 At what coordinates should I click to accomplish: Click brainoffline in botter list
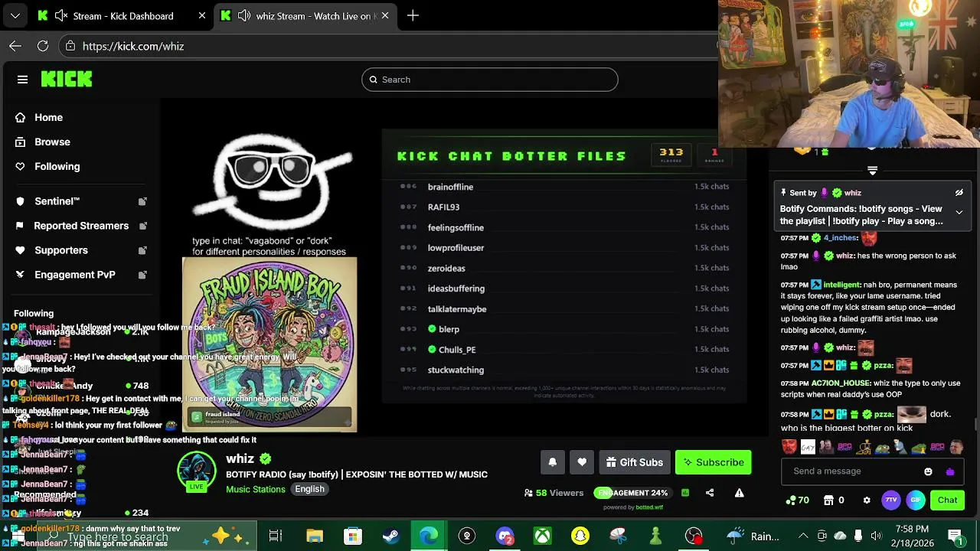click(x=450, y=187)
